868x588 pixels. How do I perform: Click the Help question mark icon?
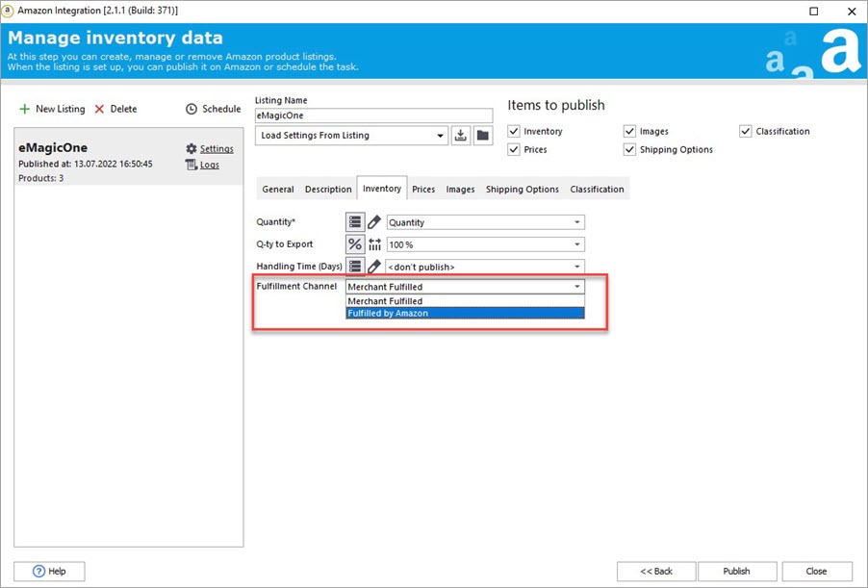[38, 571]
